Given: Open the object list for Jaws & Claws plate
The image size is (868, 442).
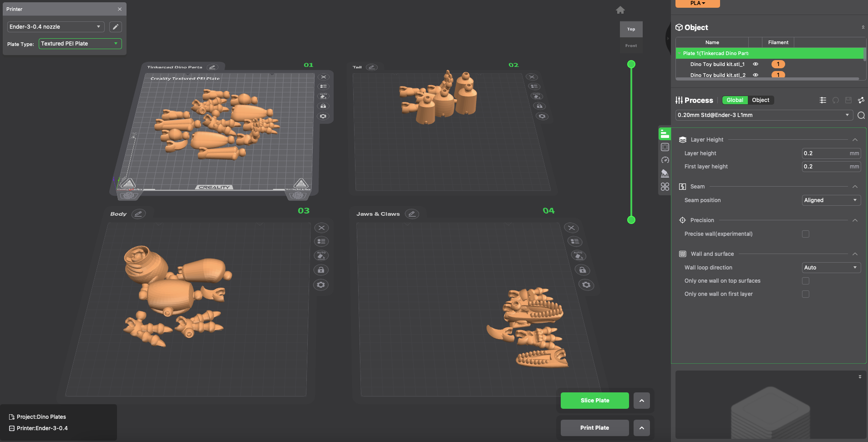Looking at the screenshot, I should (x=574, y=242).
